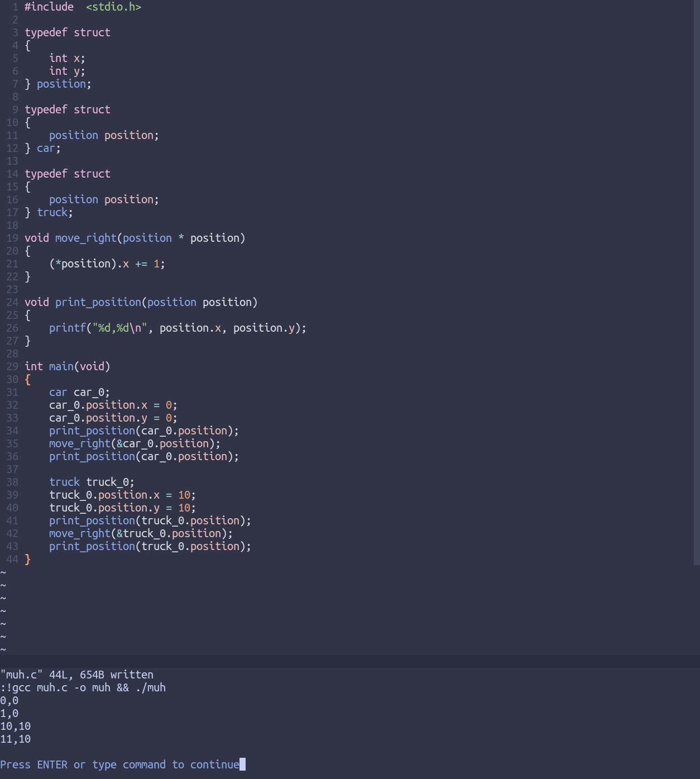Click 'position position;' on line 16
Viewport: 700px width, 779px height.
point(104,199)
